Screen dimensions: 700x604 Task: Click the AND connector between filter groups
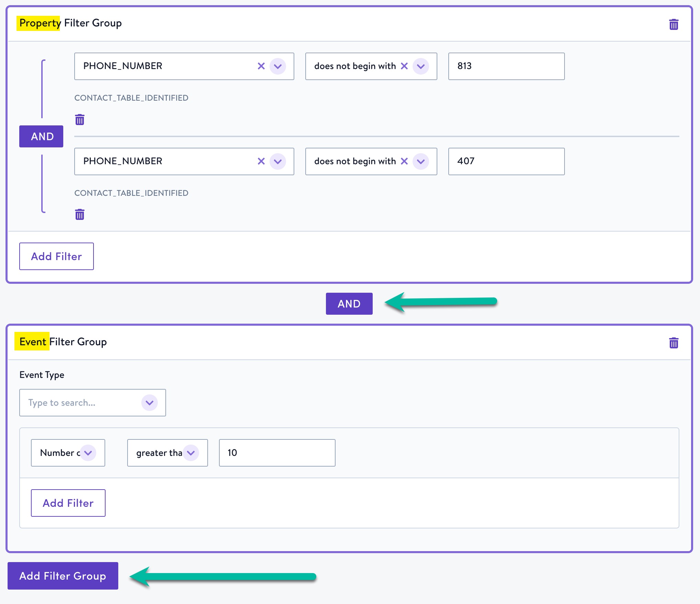coord(348,303)
